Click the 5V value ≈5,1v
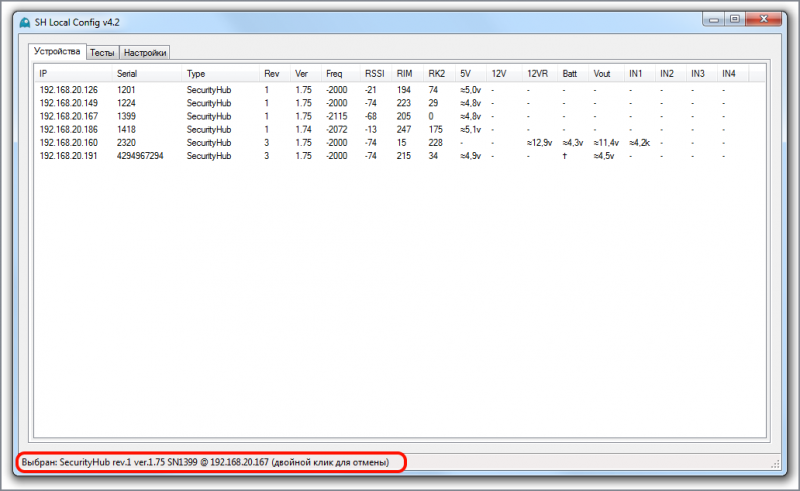Viewport: 800px width, 491px height. 470,130
